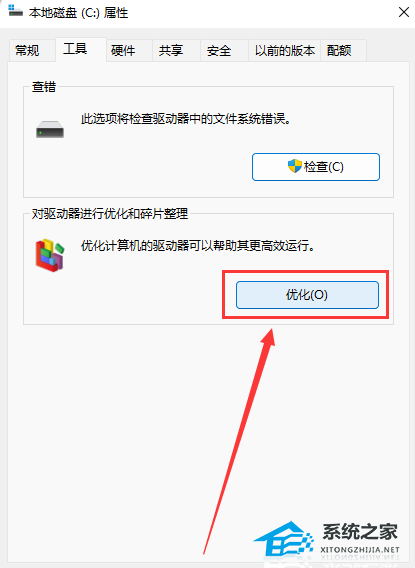Click the file system error check description text

(186, 119)
